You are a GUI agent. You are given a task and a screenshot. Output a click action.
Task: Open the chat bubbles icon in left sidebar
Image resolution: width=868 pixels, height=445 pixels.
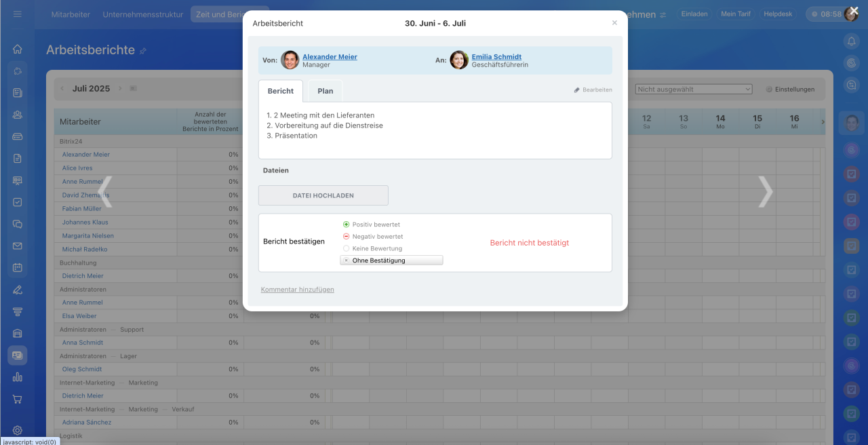pyautogui.click(x=18, y=224)
